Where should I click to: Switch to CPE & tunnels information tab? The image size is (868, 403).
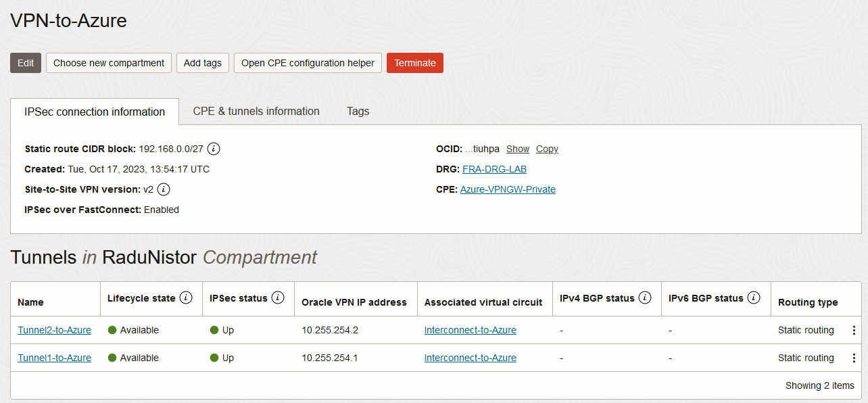click(x=256, y=112)
